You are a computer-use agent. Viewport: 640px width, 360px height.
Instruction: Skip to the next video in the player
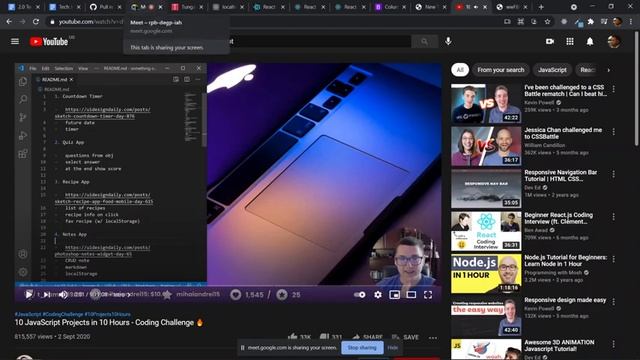pyautogui.click(x=47, y=294)
